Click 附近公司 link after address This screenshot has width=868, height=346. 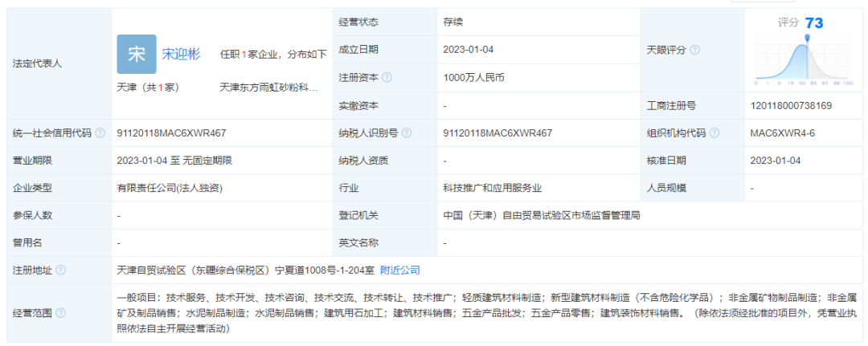(400, 271)
